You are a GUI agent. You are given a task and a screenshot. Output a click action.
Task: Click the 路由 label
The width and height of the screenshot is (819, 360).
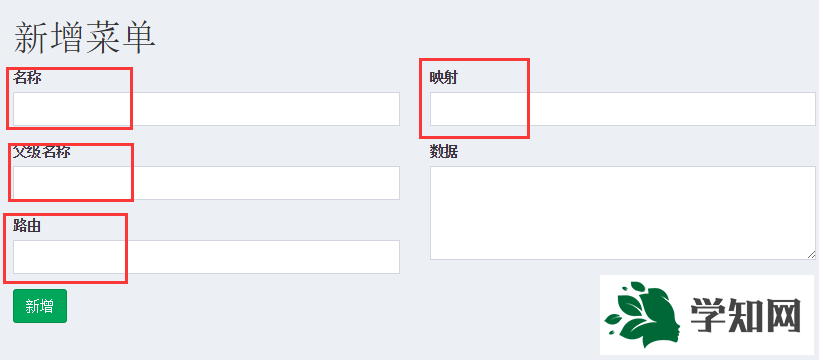[27, 226]
